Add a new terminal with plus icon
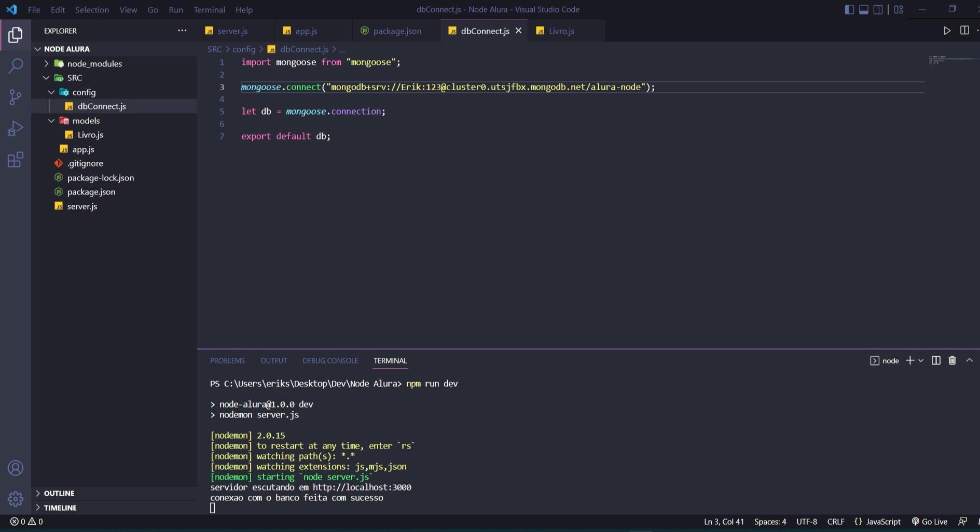 909,360
